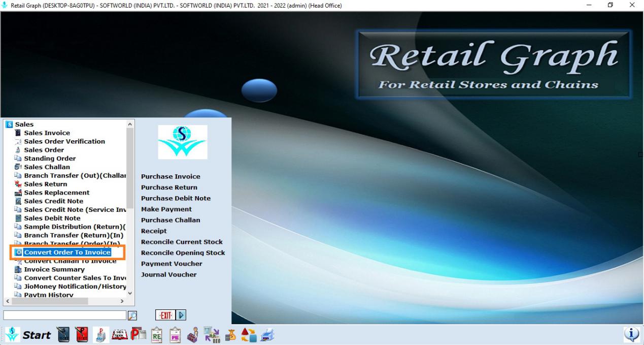Click the tree's horizontal scrollbar right arrow

[x=122, y=301]
